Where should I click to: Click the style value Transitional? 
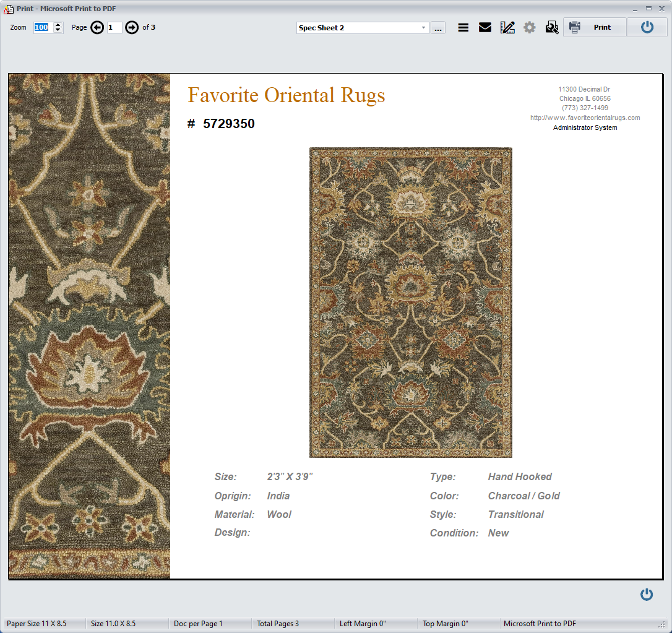(x=515, y=514)
